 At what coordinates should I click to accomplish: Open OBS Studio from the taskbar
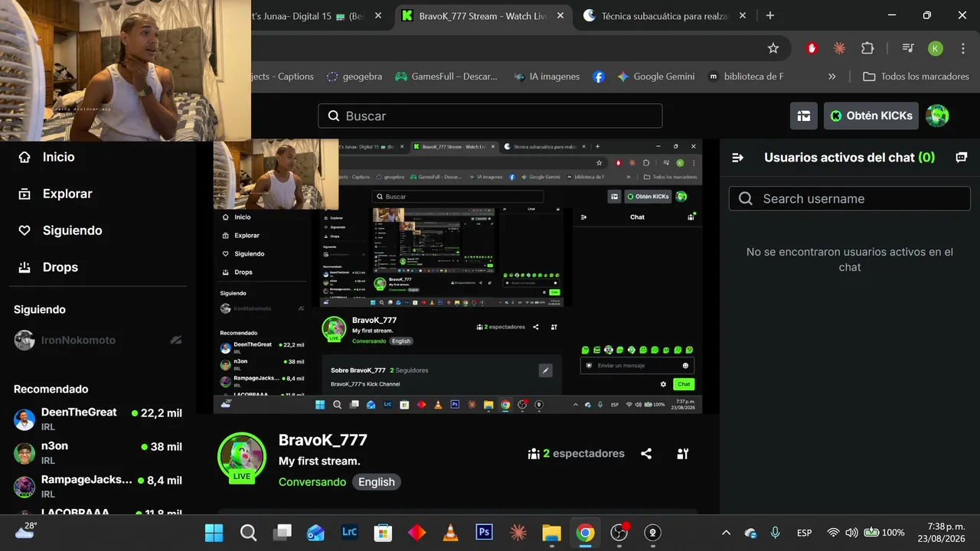(x=619, y=533)
